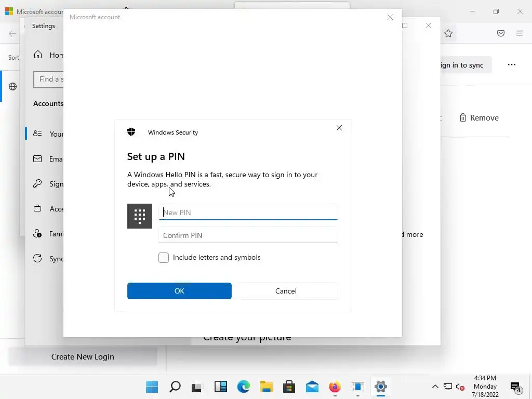Select Your info icon in Settings sidebar
Viewport: 532px width, 399px height.
click(x=37, y=134)
